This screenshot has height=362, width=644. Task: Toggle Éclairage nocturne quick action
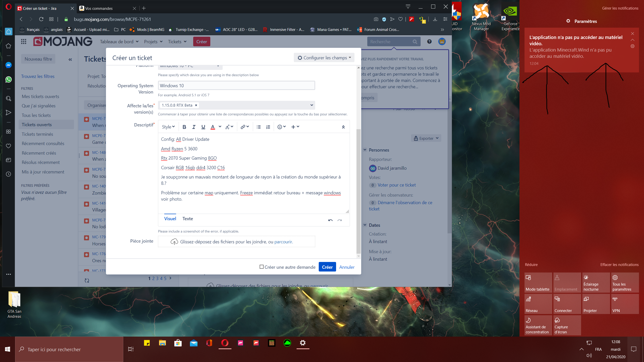[596, 282]
